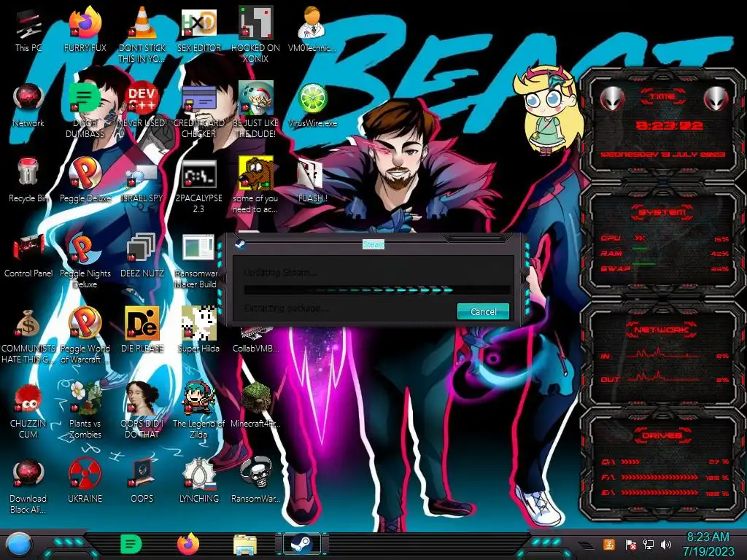This screenshot has height=560, width=747.
Task: Select the OOPS DID I DO THAT portrait icon
Action: pos(142,411)
